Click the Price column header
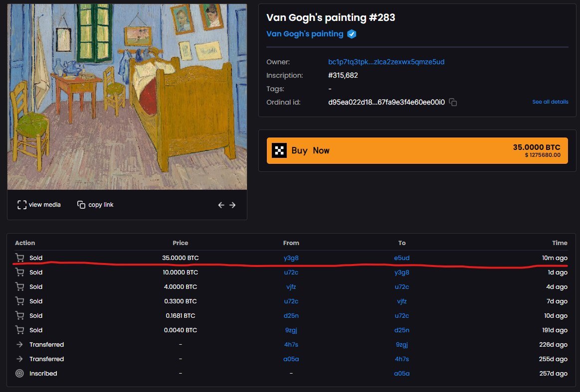Screen dimensions: 580x392 point(181,243)
